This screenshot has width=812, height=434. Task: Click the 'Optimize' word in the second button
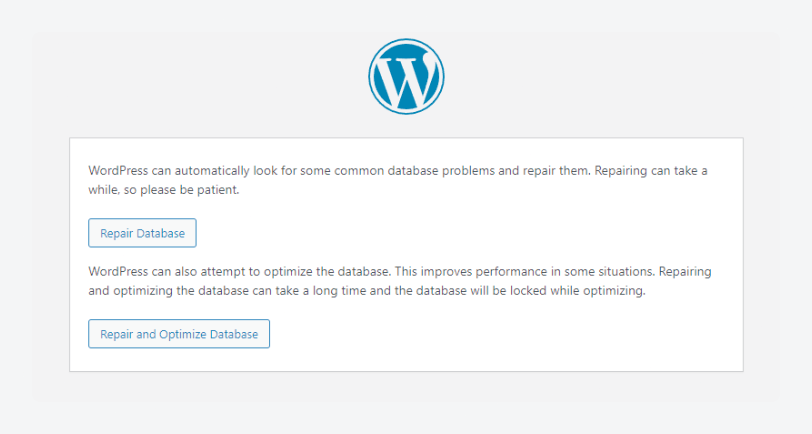tap(183, 335)
